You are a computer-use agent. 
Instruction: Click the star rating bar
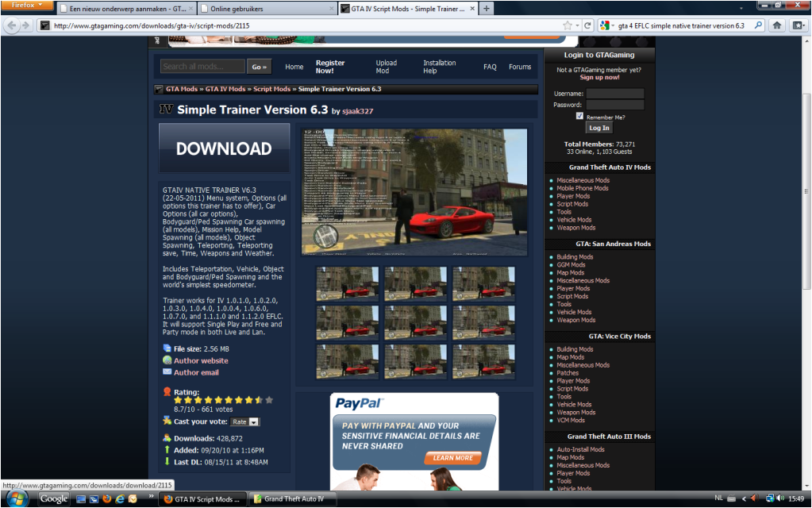pyautogui.click(x=223, y=400)
